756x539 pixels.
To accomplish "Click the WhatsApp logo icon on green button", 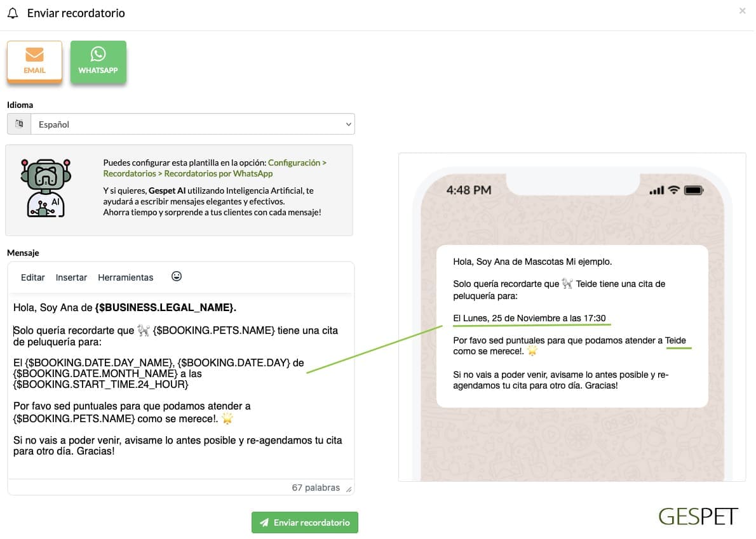I will 98,54.
